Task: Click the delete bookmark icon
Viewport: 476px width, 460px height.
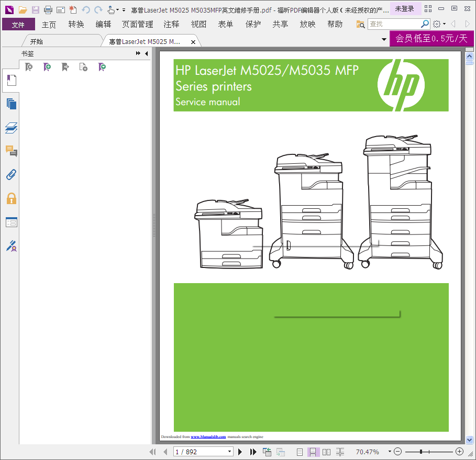Action: click(29, 67)
